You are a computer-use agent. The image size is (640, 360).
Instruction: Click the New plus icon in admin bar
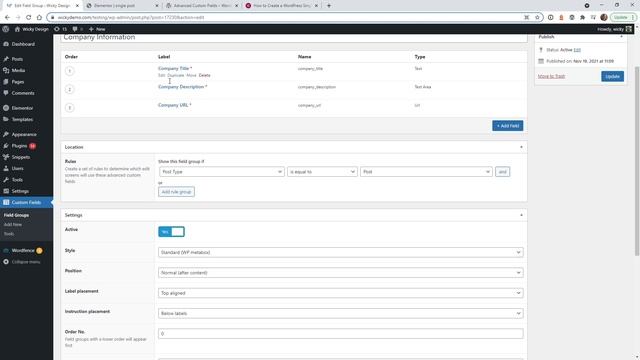click(91, 29)
